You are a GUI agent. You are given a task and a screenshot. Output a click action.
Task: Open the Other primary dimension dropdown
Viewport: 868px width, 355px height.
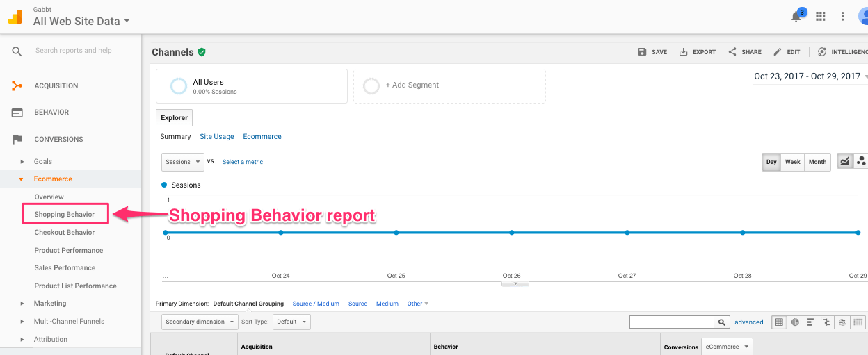418,304
